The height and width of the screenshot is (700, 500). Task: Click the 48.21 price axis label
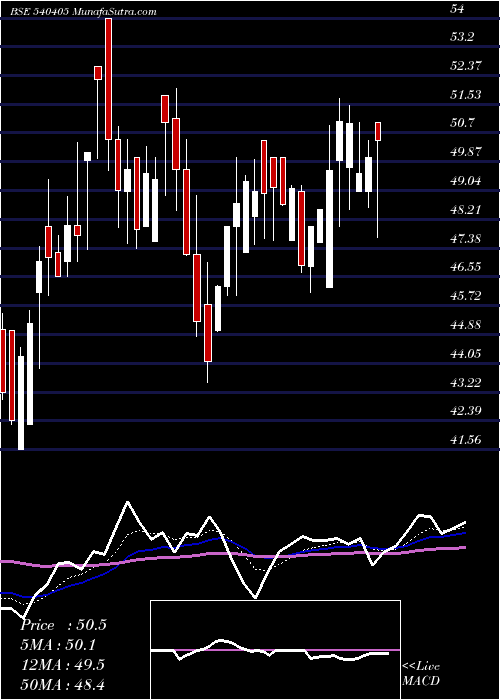click(x=467, y=209)
